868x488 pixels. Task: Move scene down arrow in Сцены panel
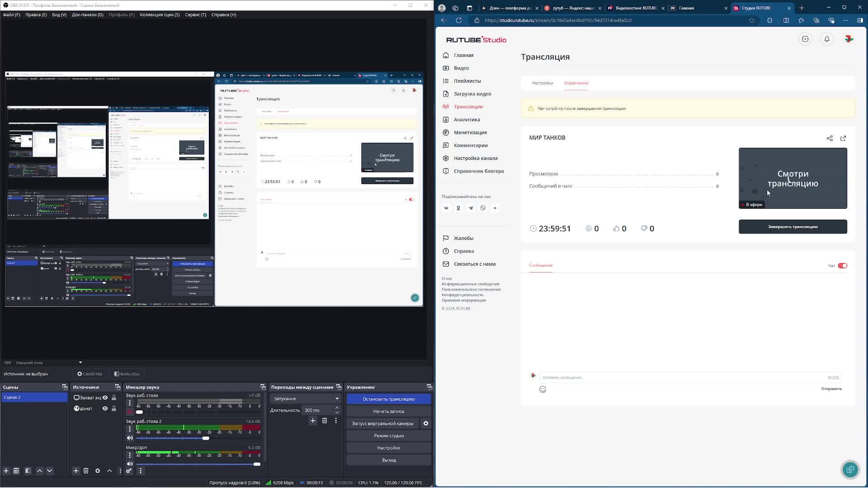pyautogui.click(x=50, y=471)
